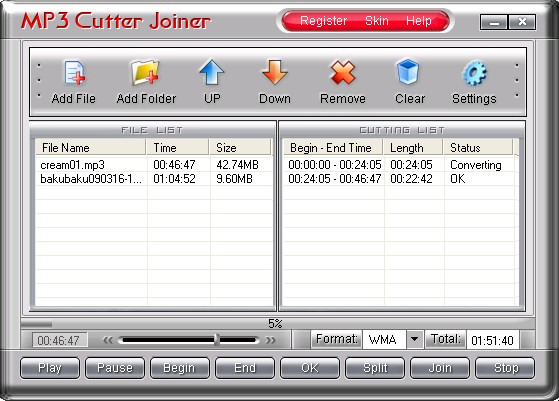Click the 00:46:47 time cell in the file list
The width and height of the screenshot is (559, 401).
click(x=174, y=165)
